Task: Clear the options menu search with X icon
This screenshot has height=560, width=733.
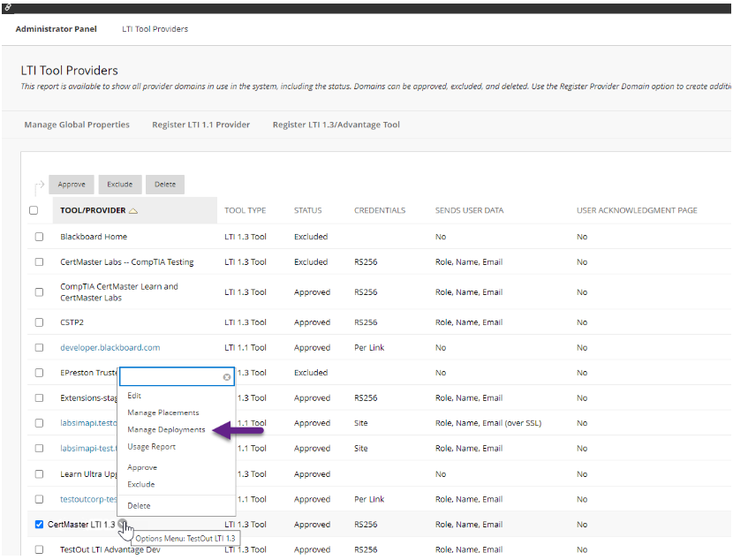Action: pos(227,376)
